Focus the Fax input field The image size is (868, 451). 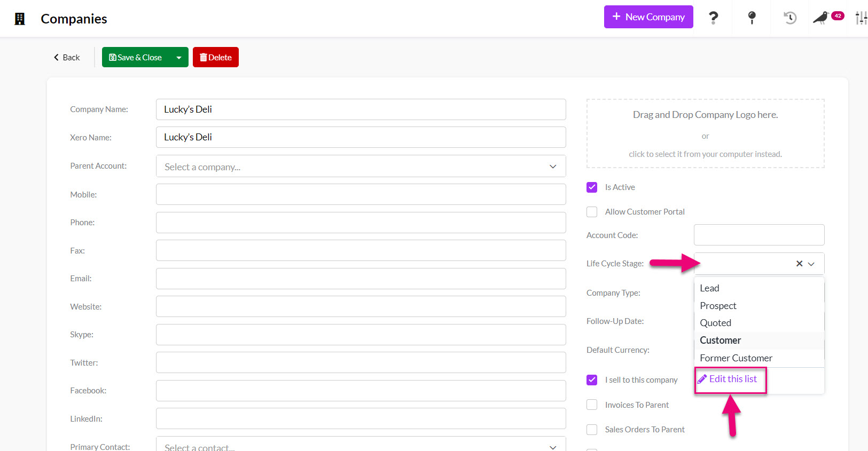tap(361, 250)
